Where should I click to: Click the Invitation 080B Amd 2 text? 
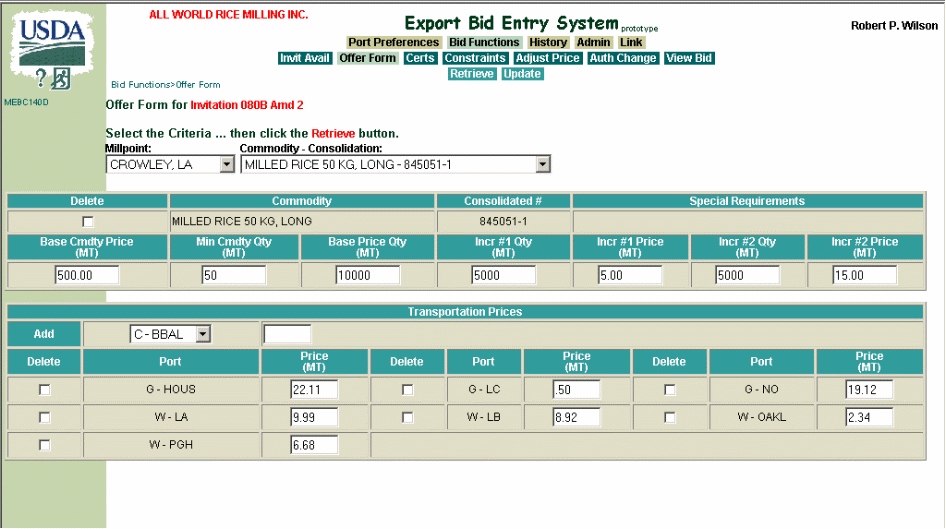coord(247,105)
